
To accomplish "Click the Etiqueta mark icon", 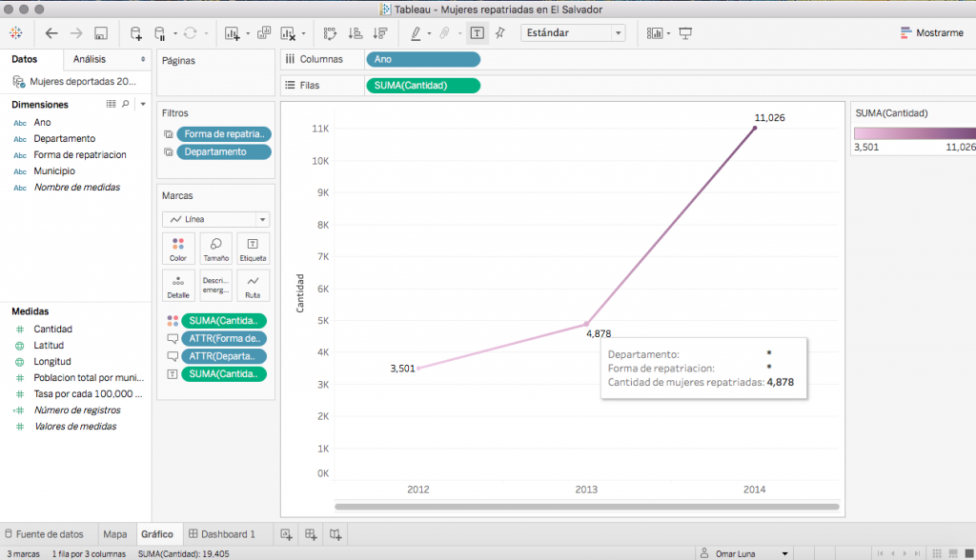I will click(253, 249).
